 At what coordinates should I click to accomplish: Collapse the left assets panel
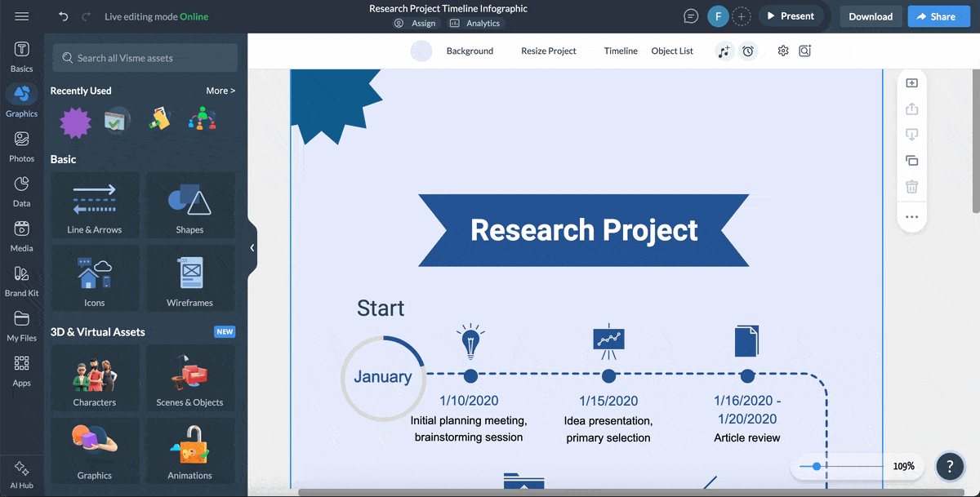[x=252, y=246]
